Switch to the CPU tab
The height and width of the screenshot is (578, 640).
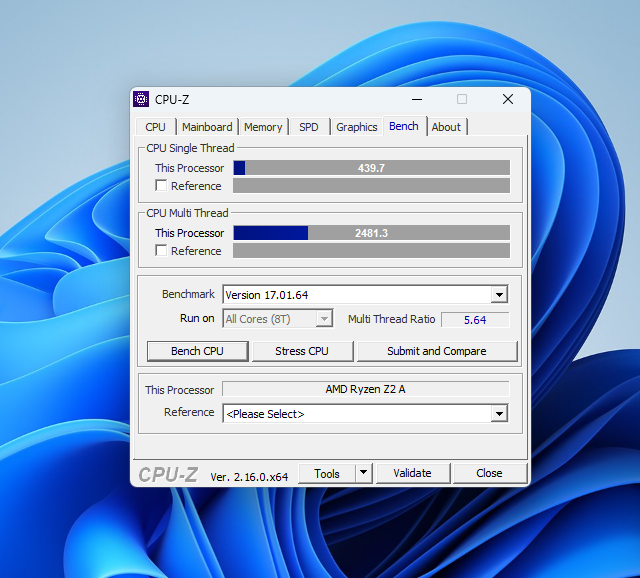[155, 127]
